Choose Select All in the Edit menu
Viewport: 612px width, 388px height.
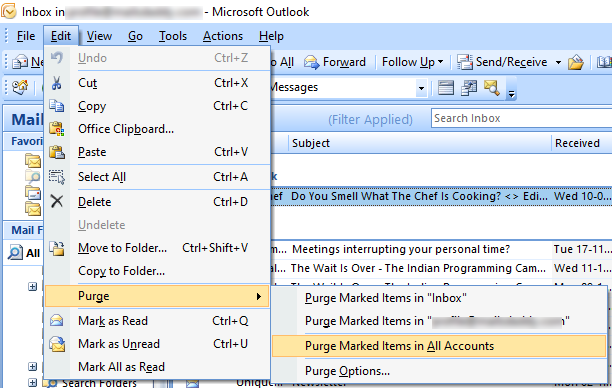157,177
